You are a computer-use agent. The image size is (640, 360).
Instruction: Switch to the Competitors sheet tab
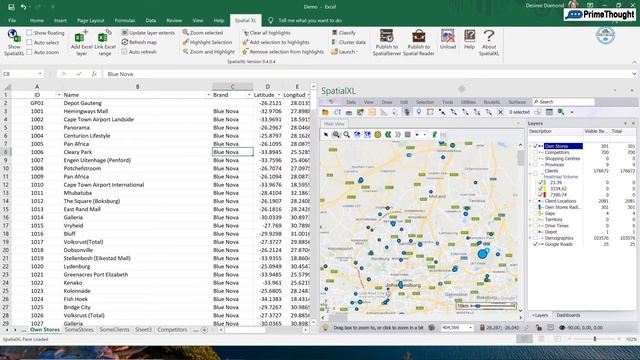click(172, 329)
